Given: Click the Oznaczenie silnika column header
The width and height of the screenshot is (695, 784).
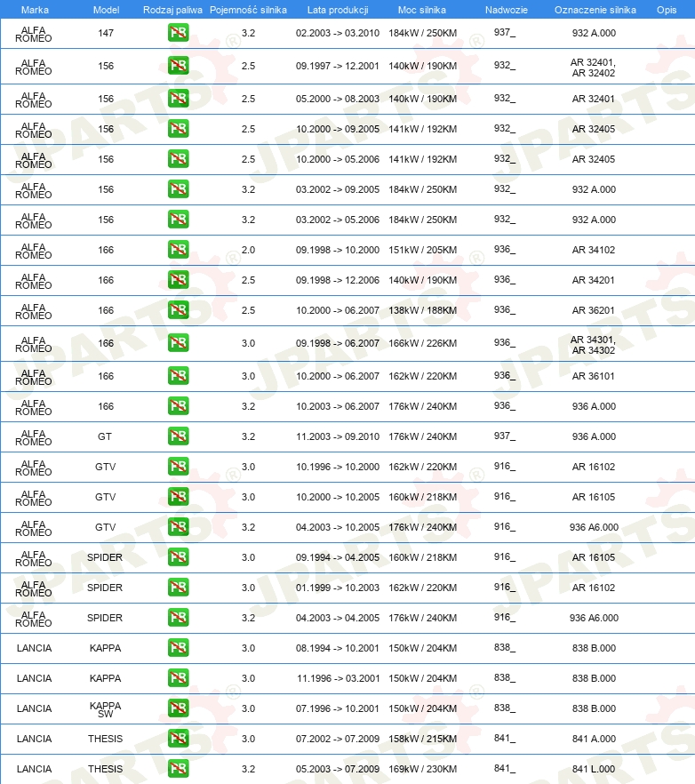Looking at the screenshot, I should click(595, 10).
